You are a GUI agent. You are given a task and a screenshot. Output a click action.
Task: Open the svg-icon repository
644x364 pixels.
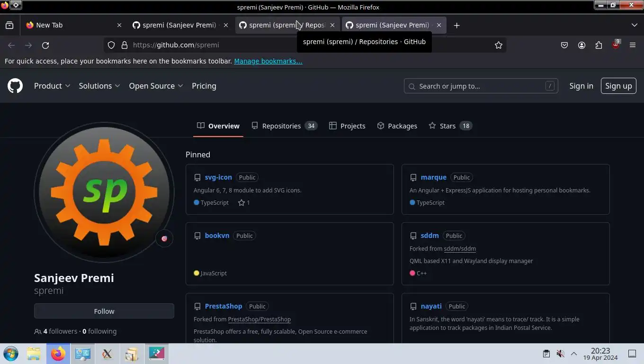pyautogui.click(x=218, y=177)
